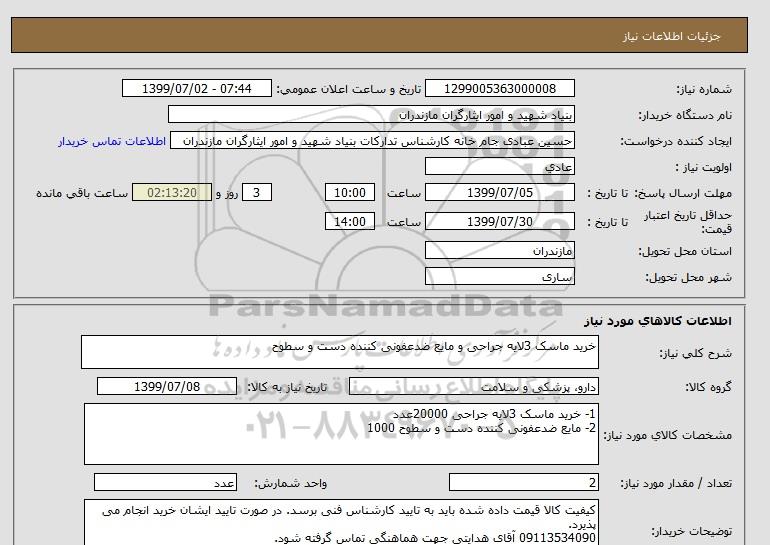This screenshot has height=545, width=770.
Task: Click the line about disinfectant liquid 1000
Action: (x=481, y=428)
